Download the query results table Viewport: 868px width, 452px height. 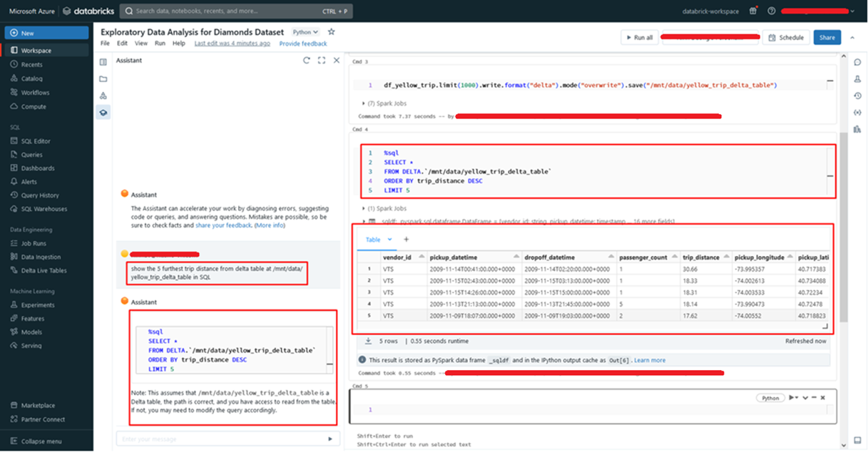(368, 341)
